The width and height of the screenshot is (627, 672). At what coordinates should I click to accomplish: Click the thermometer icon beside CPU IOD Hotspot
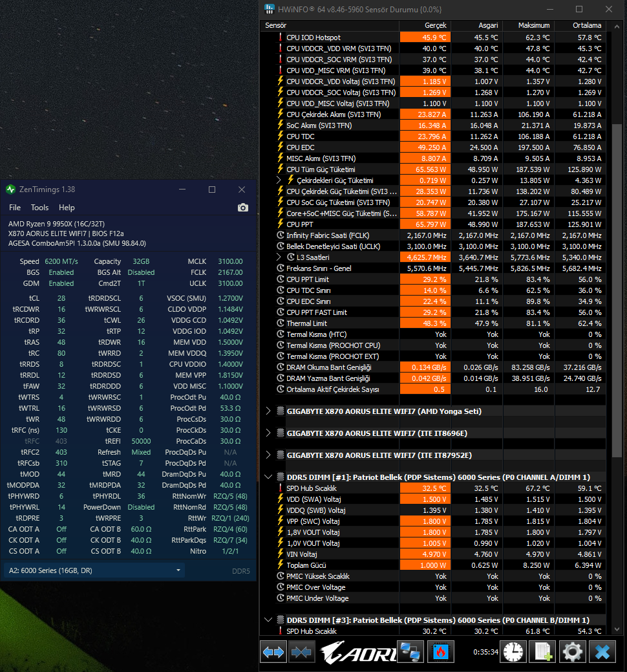(x=281, y=38)
